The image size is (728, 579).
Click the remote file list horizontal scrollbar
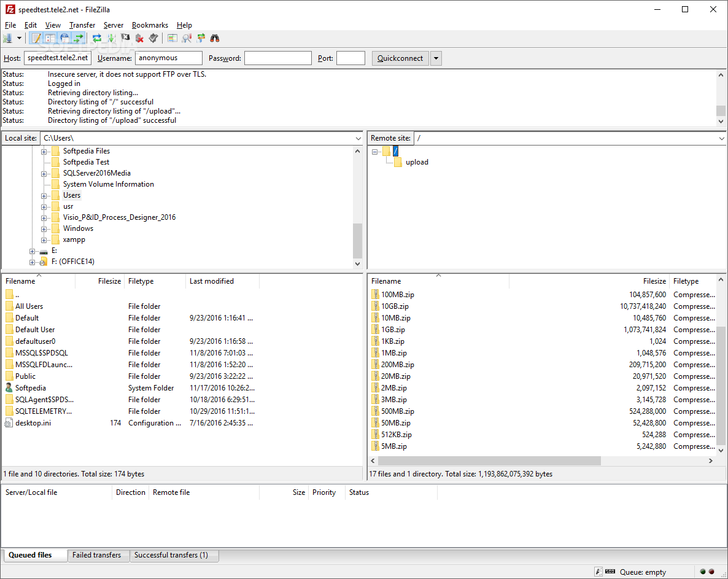[x=489, y=460]
